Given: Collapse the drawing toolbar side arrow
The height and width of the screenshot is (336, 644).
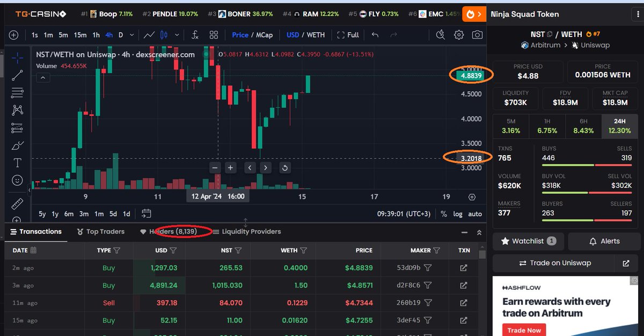Looking at the screenshot, I should 30,191.
